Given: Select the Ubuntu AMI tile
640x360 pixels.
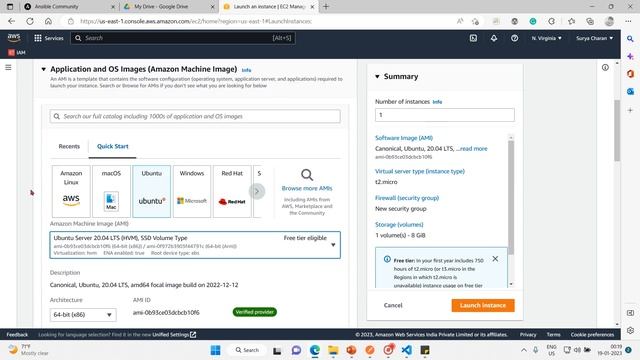Looking at the screenshot, I should 151,191.
